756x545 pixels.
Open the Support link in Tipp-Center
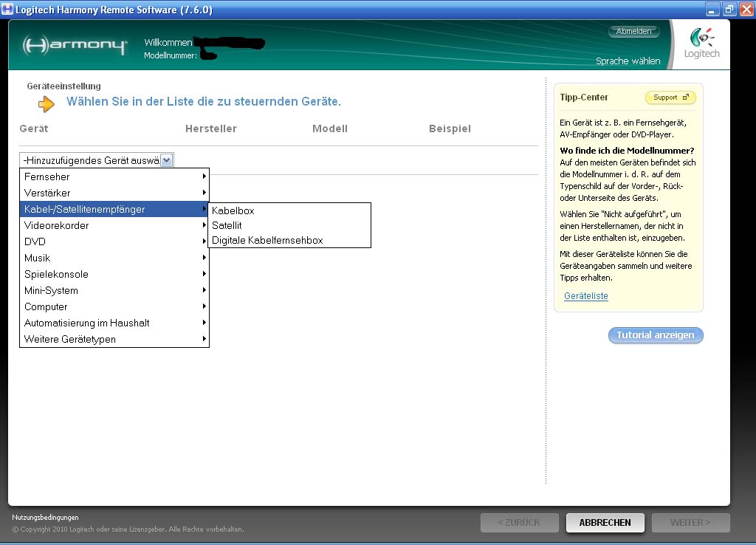670,97
